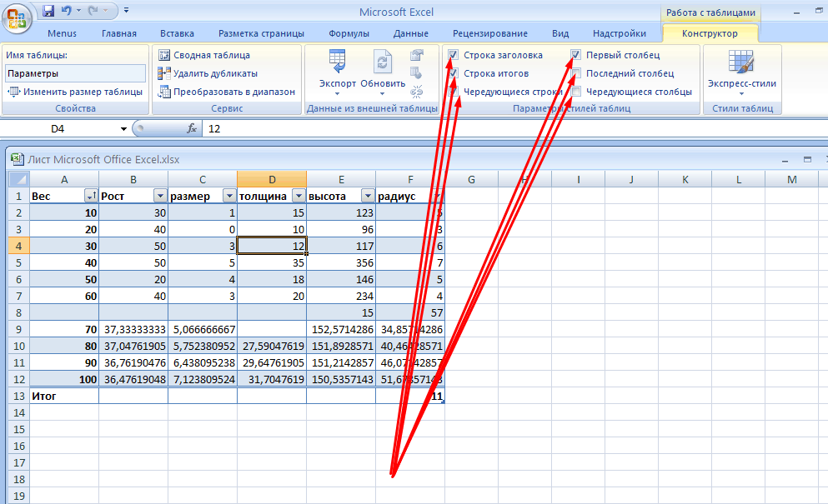Screen dimensions: 828x504
Task: Select cell containing 234
Action: [x=341, y=296]
